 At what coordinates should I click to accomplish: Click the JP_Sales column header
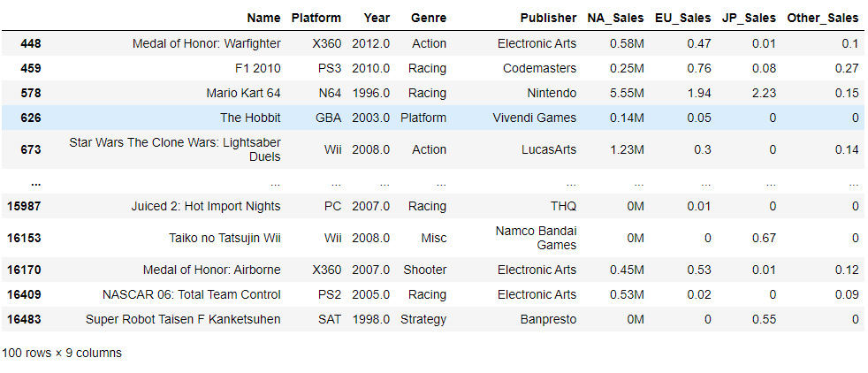tap(749, 18)
